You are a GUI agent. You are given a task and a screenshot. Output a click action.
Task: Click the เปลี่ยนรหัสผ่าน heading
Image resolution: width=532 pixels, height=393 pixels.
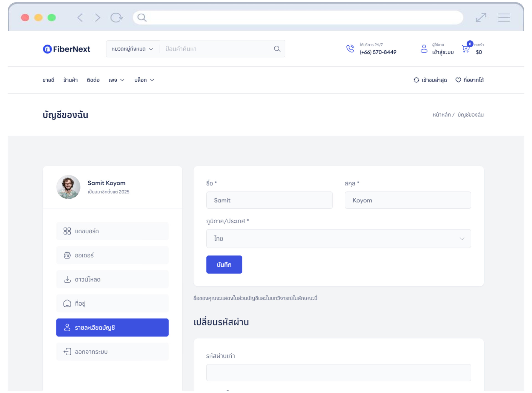click(x=221, y=322)
